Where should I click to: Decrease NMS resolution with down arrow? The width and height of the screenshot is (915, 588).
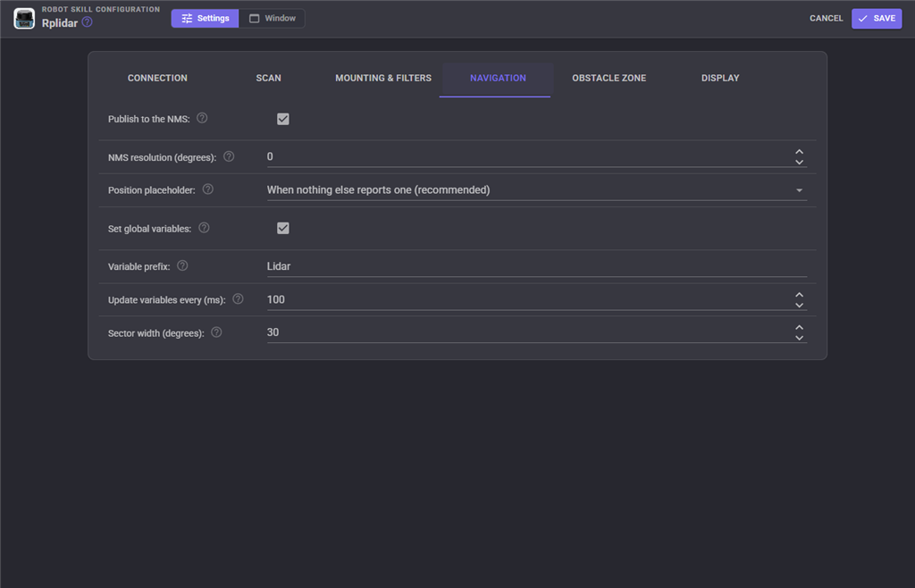click(800, 162)
